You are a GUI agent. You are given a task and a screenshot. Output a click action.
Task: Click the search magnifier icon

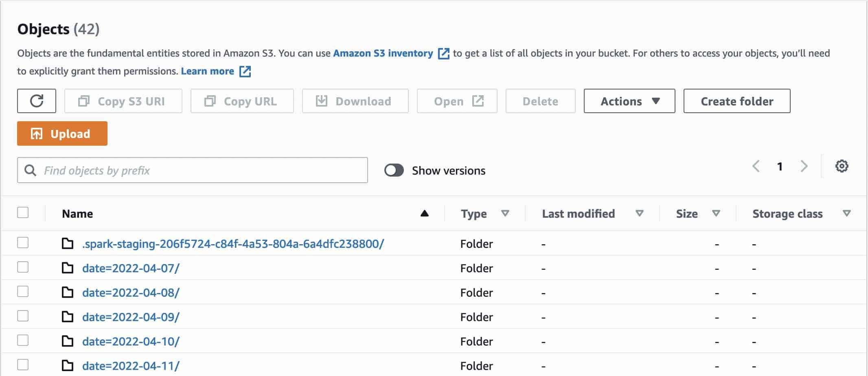[30, 170]
